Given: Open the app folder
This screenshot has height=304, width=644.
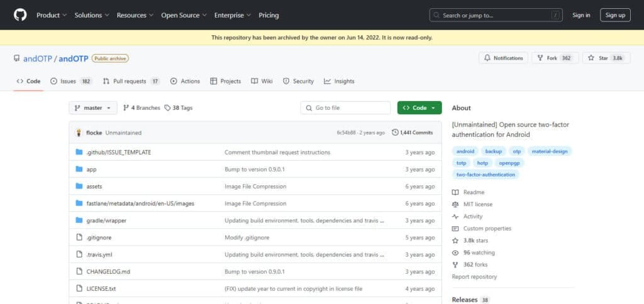Looking at the screenshot, I should [x=91, y=170].
